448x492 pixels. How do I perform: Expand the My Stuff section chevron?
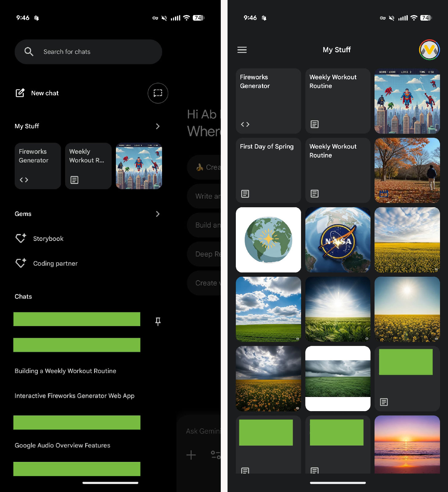158,126
